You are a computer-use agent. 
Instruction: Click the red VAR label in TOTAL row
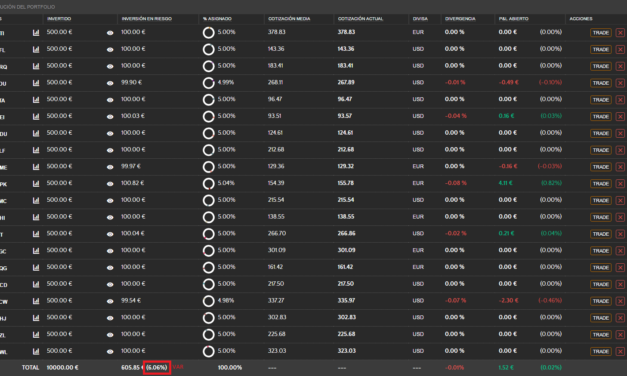point(178,367)
